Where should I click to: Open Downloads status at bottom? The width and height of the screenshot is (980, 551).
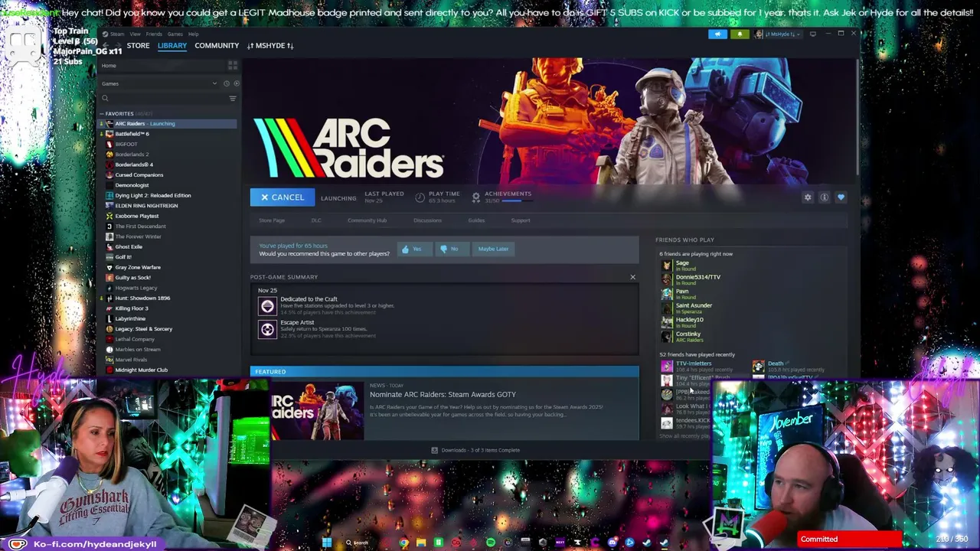click(x=475, y=450)
